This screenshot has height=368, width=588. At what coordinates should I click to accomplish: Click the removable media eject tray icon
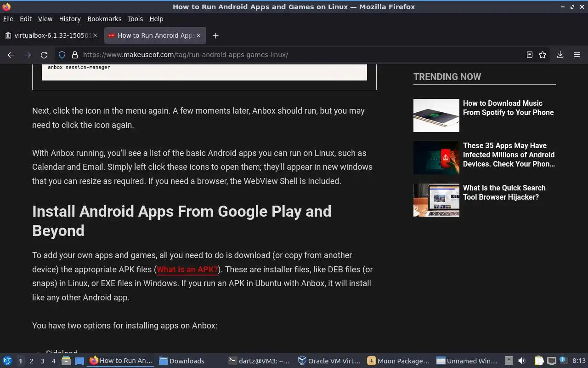pos(509,361)
